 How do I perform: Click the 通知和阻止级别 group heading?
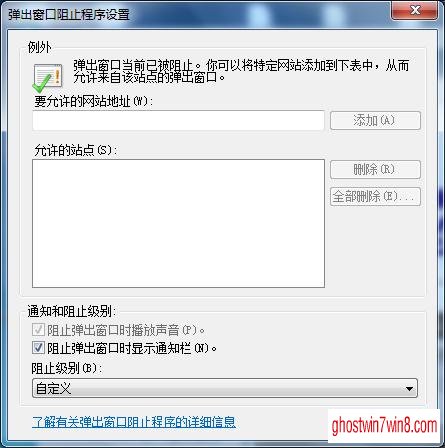click(72, 311)
